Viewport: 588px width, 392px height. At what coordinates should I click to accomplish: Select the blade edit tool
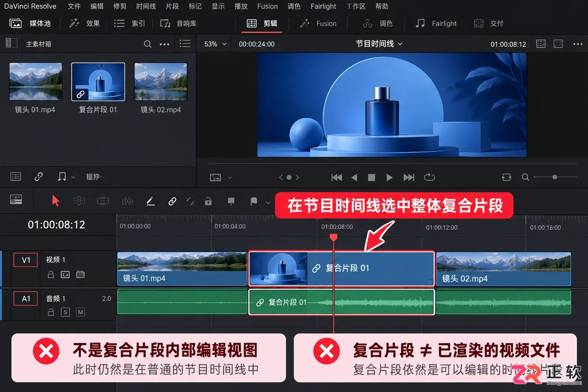click(127, 201)
